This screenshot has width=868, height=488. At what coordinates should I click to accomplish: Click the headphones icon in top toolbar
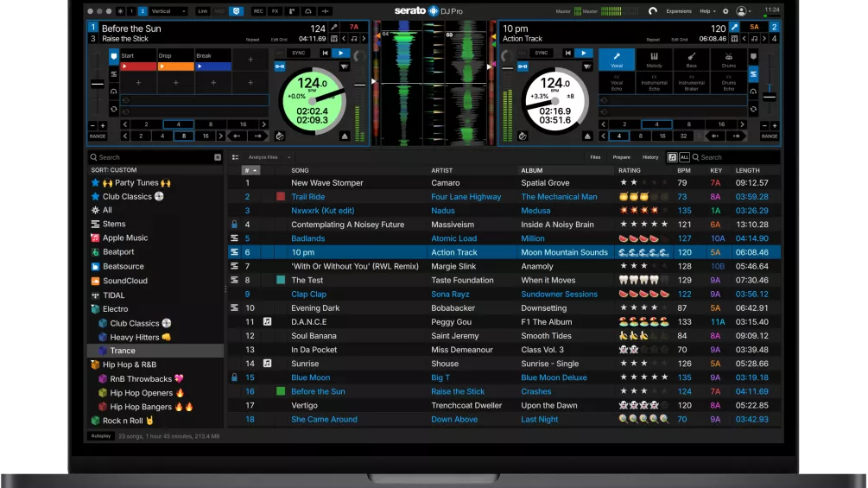click(x=308, y=11)
